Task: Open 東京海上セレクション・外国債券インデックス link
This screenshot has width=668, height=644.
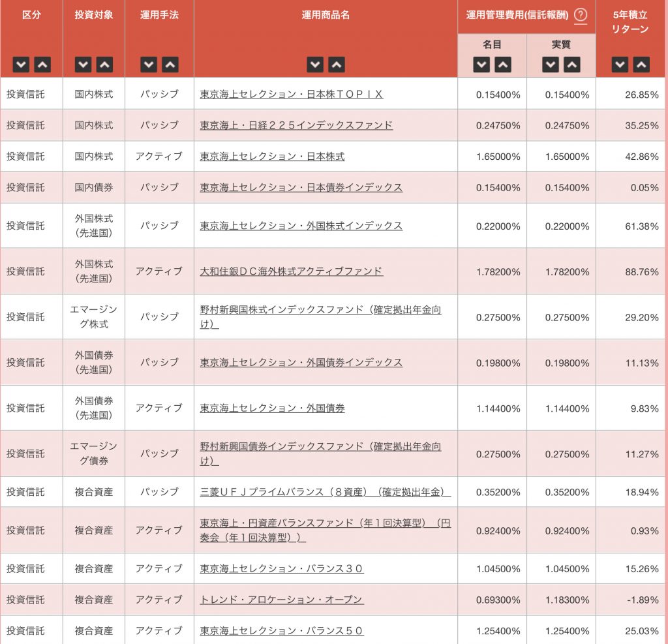Action: pos(301,363)
